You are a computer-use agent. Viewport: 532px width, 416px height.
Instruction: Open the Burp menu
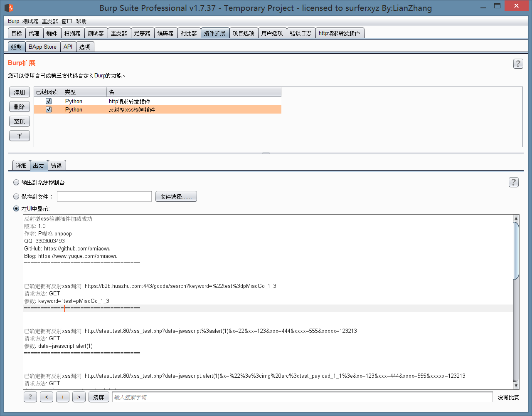[x=13, y=21]
